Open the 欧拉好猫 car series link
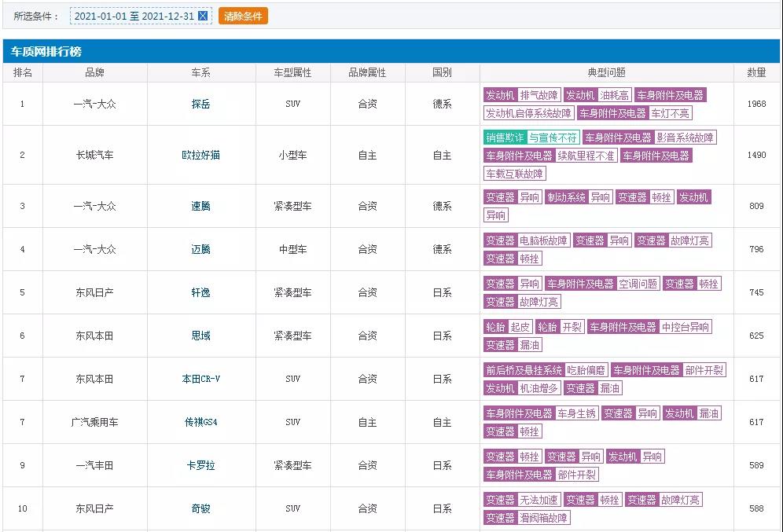Viewport: 783px width, 532px height. pos(200,155)
